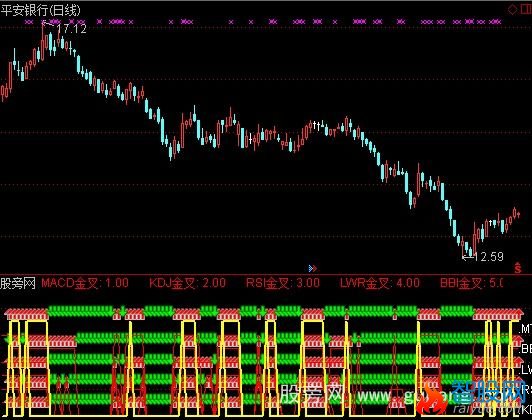Click the blue-red double arrow marker
The height and width of the screenshot is (420, 532).
coord(312,269)
